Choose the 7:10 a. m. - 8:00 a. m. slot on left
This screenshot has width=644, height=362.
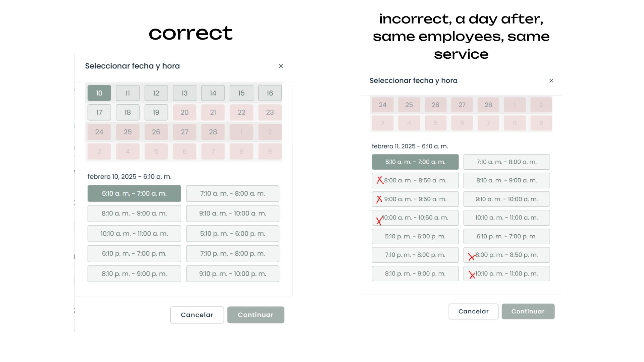(x=232, y=193)
